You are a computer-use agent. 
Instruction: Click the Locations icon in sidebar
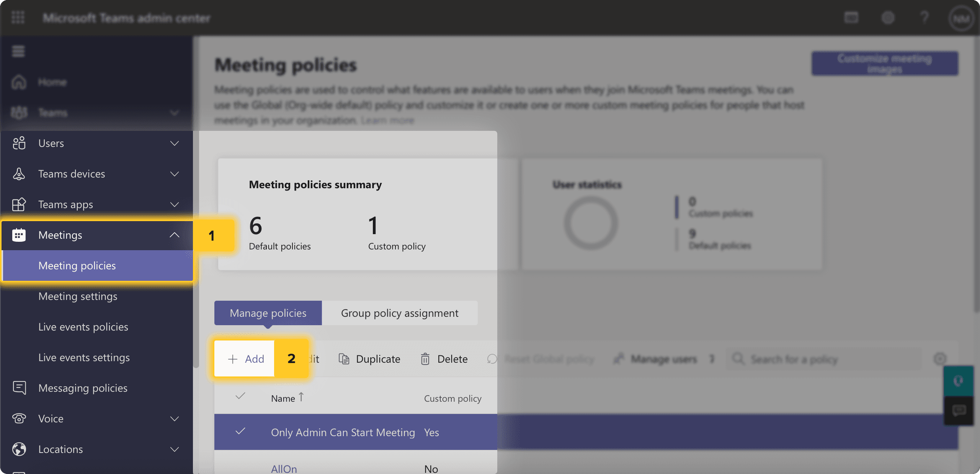point(19,448)
